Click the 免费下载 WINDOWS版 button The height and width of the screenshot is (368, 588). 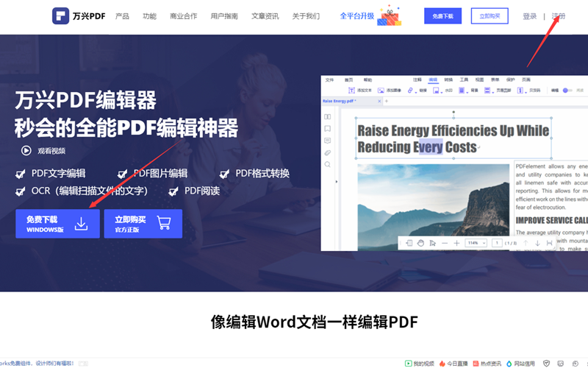point(57,224)
